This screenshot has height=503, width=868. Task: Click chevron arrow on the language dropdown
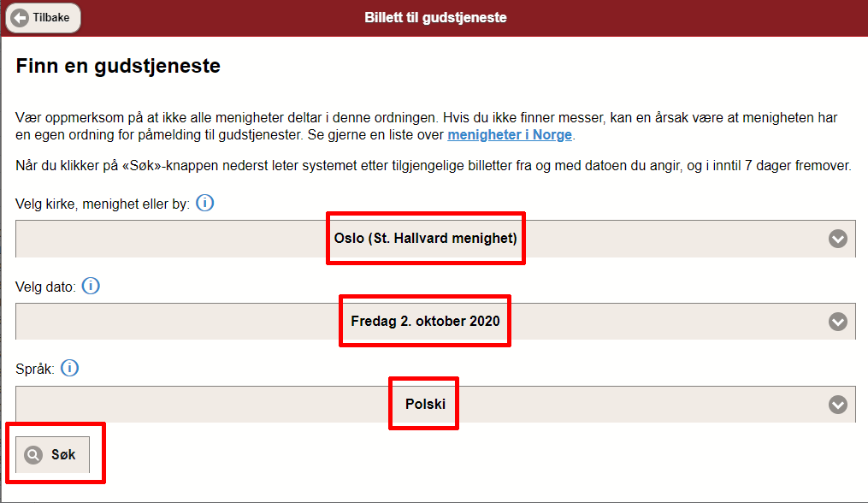tap(837, 405)
